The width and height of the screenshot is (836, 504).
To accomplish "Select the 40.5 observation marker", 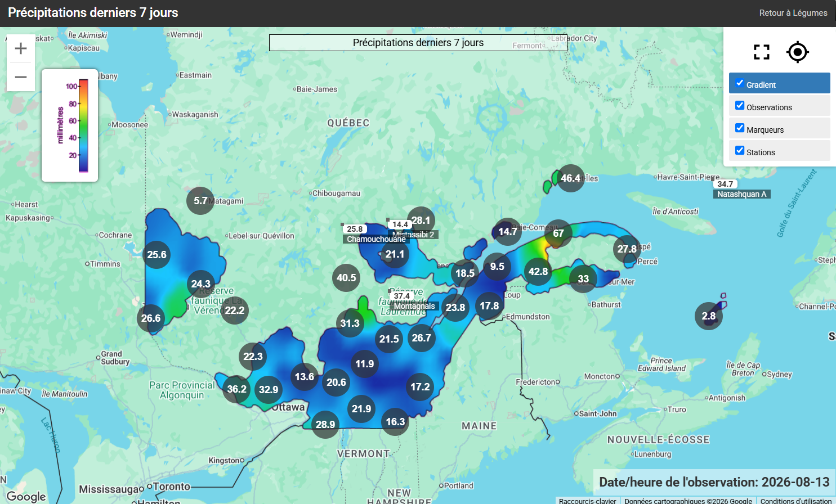I will click(x=346, y=278).
